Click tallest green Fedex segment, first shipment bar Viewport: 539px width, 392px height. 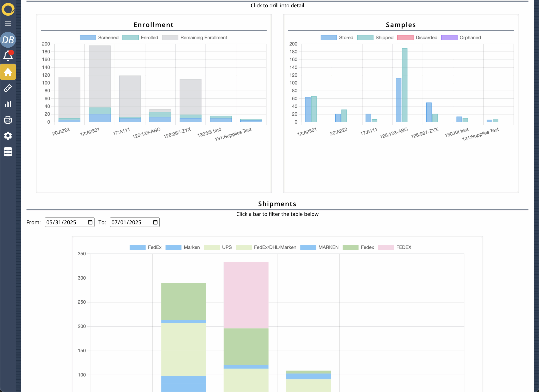(x=184, y=302)
